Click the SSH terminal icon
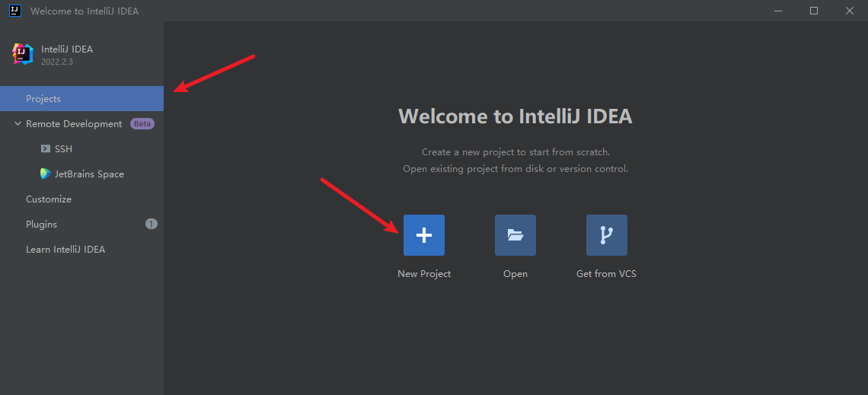Image resolution: width=868 pixels, height=395 pixels. click(x=46, y=149)
